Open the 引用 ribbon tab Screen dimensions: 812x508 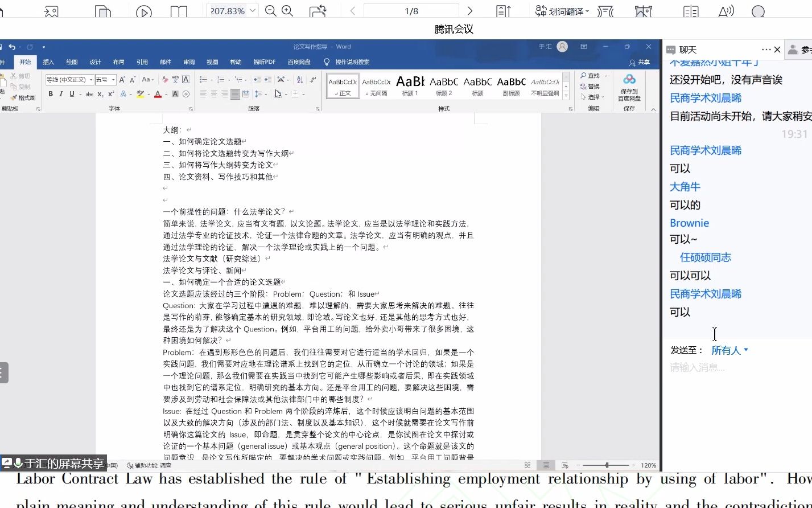(x=142, y=62)
